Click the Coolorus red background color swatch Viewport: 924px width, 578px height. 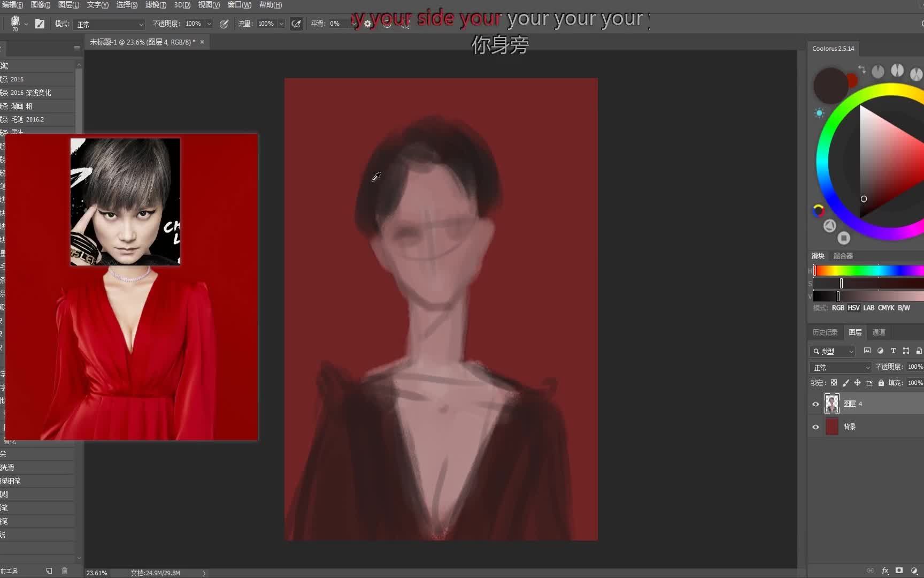(852, 80)
